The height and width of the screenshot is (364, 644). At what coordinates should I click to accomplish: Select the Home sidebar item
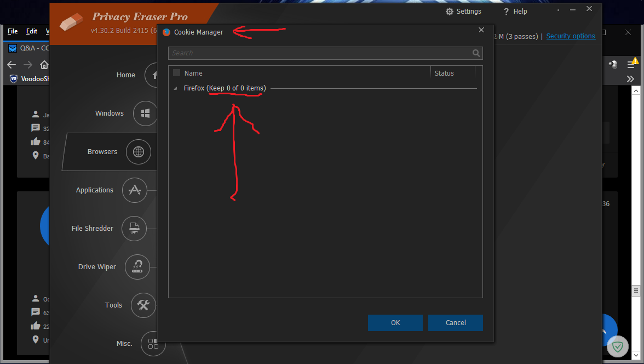[x=126, y=75]
